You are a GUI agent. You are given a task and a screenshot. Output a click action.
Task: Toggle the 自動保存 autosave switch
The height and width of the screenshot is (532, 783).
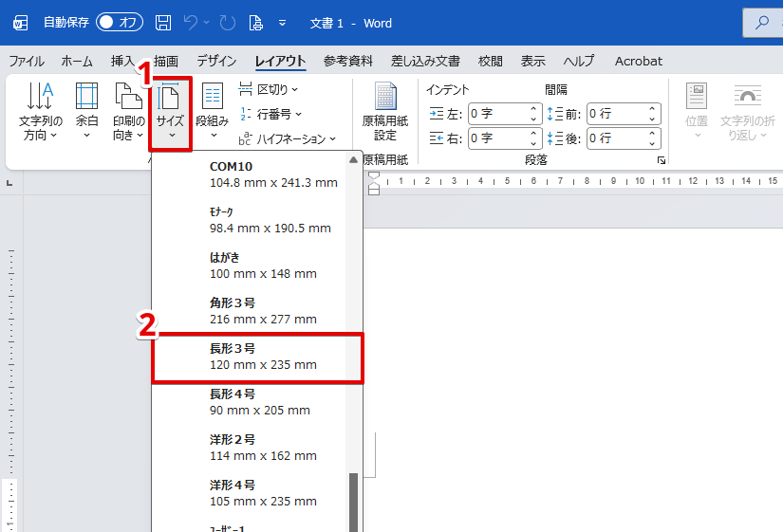pyautogui.click(x=120, y=23)
